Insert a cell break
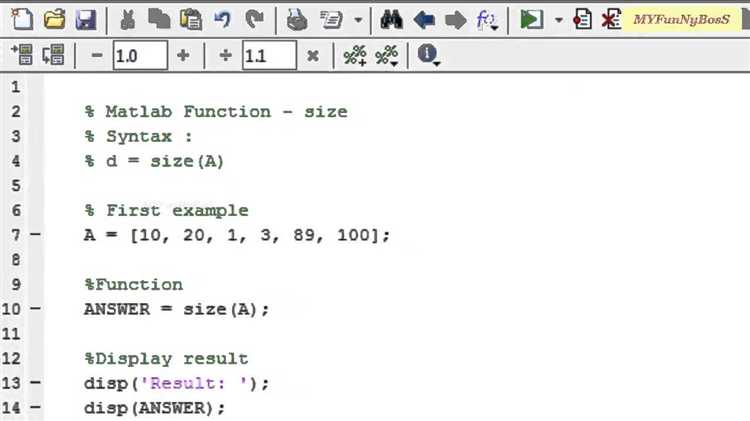Viewport: 750px width, 421px height. coord(22,55)
